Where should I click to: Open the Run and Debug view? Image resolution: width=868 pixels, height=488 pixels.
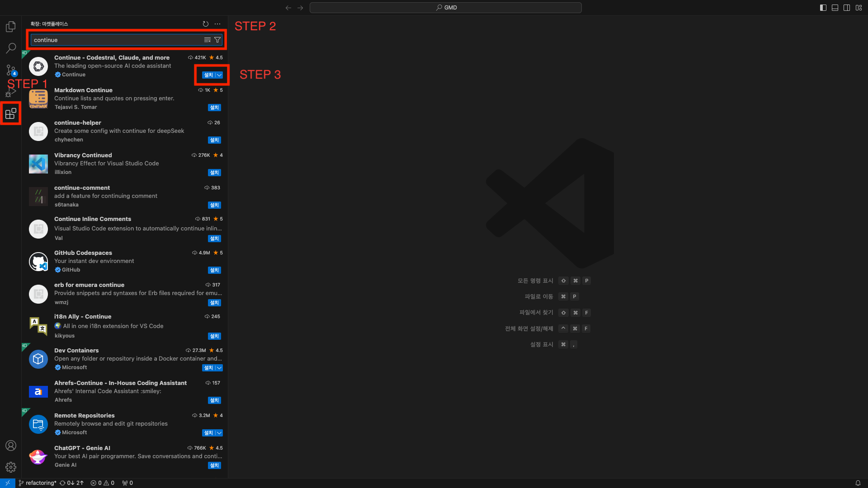[11, 92]
